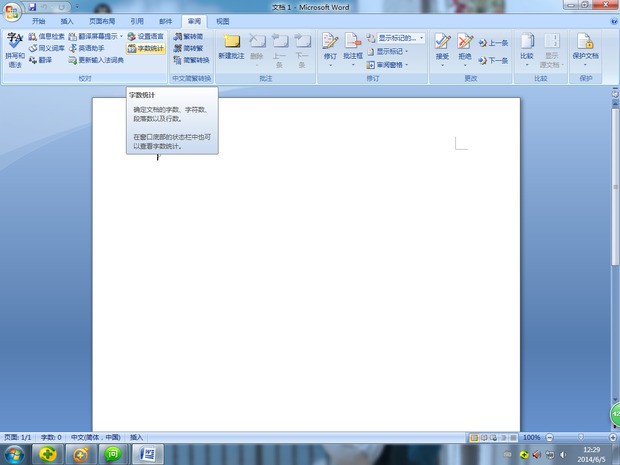Image resolution: width=620 pixels, height=465 pixels.
Task: Go to Next change (下一条) button
Action: 493,60
